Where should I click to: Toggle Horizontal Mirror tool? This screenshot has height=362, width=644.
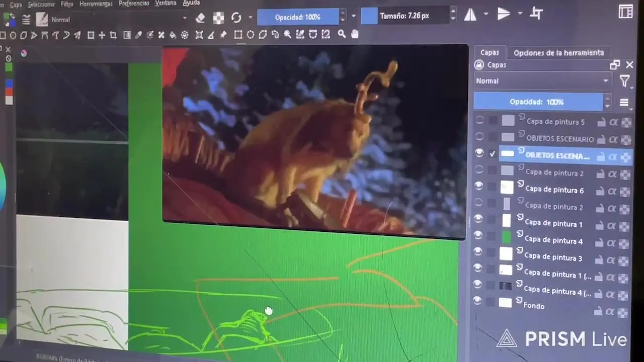click(x=470, y=15)
